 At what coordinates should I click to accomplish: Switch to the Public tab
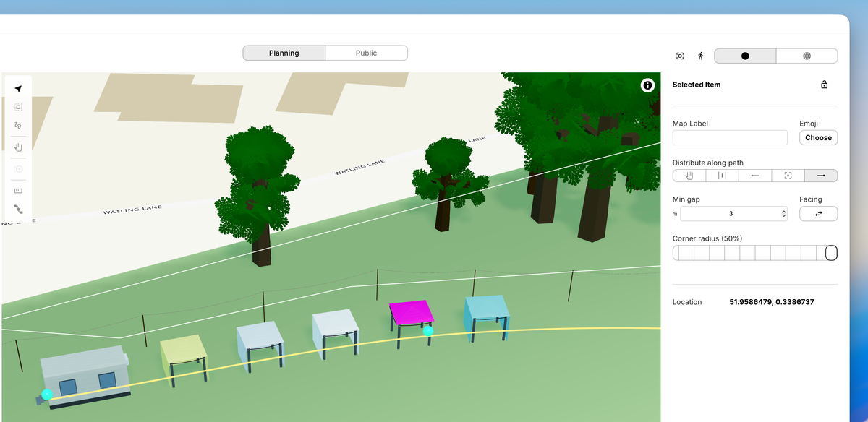click(366, 53)
